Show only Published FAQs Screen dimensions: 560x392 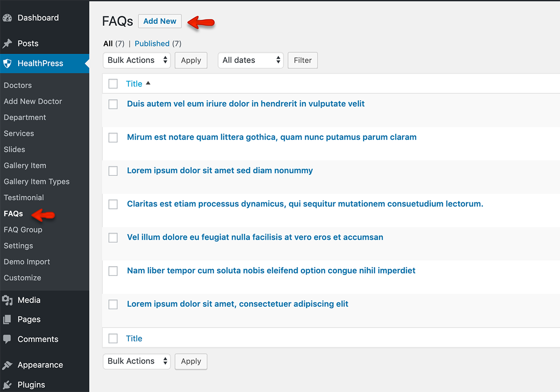pos(152,43)
